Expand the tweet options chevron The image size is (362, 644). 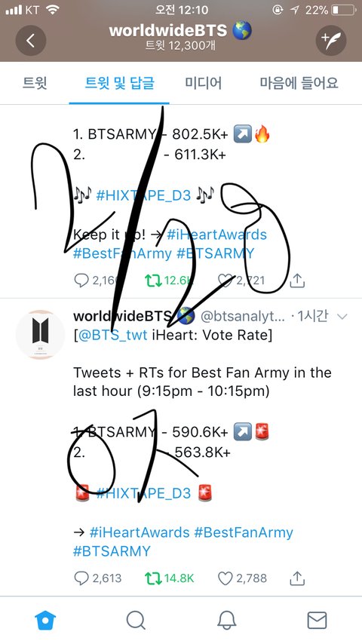click(342, 316)
